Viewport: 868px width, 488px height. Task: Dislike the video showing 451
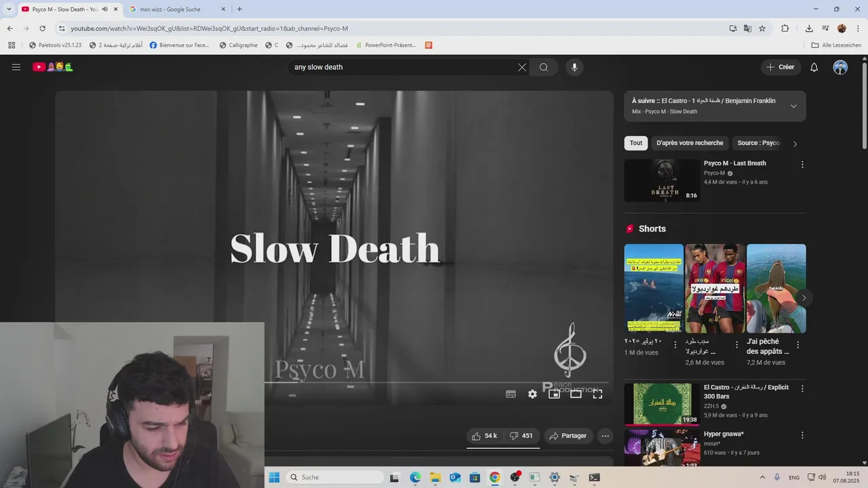tap(521, 436)
